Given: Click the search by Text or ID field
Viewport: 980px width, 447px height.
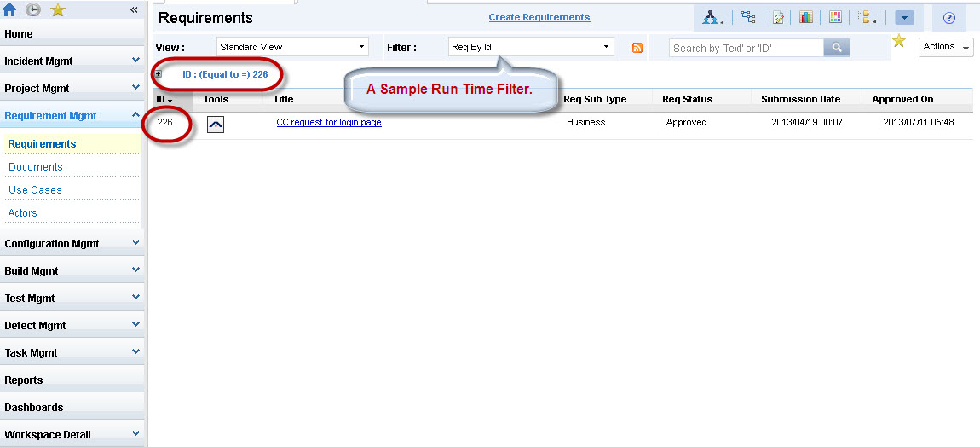Looking at the screenshot, I should click(747, 48).
